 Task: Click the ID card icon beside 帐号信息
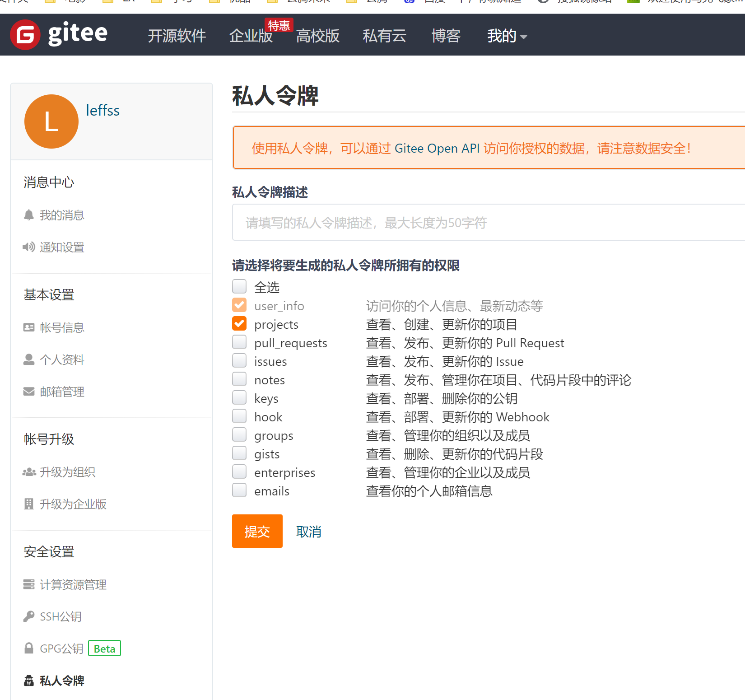[29, 327]
